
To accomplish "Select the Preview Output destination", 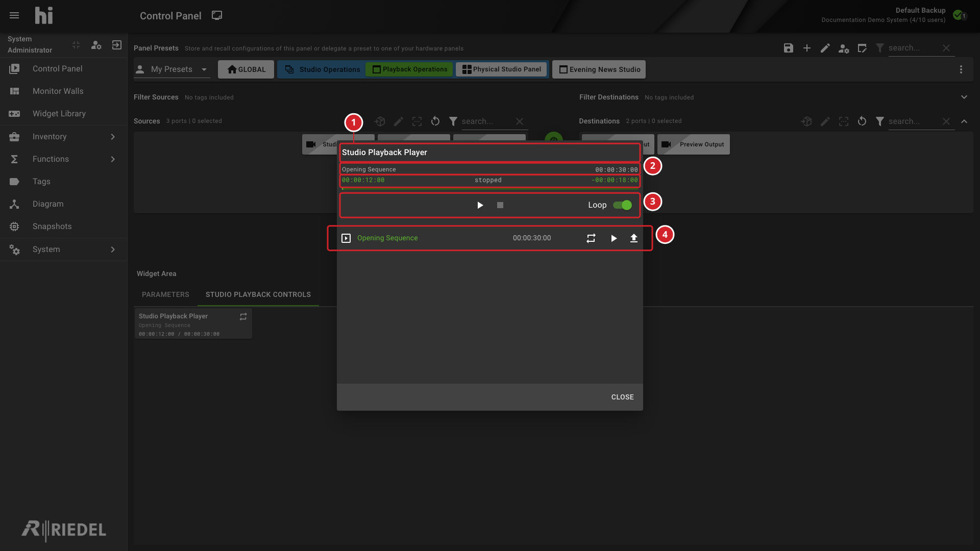I will pos(694,144).
